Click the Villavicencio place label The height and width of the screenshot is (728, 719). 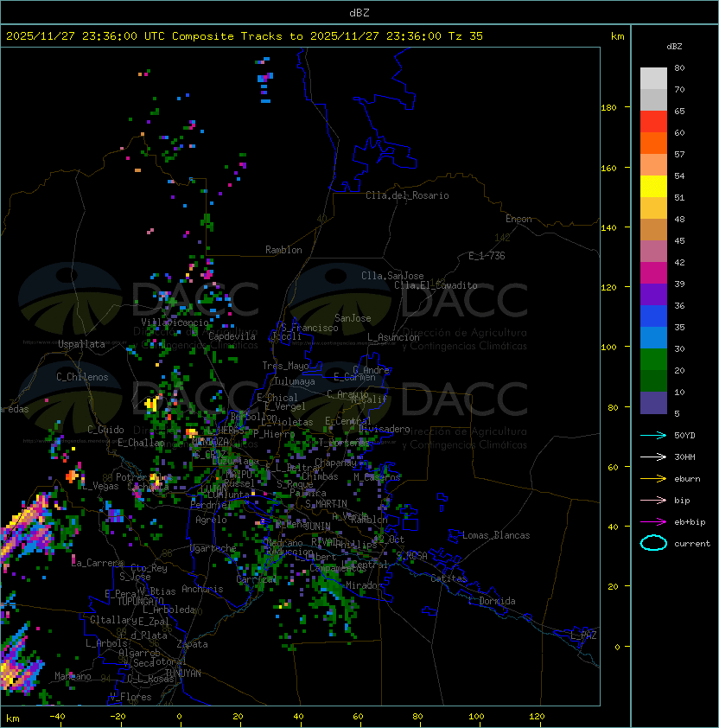pyautogui.click(x=175, y=322)
